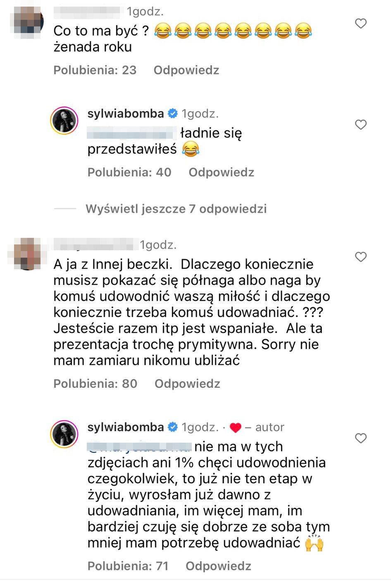Open "Polubienia: 80" likes list
The width and height of the screenshot is (391, 588).
tap(95, 384)
